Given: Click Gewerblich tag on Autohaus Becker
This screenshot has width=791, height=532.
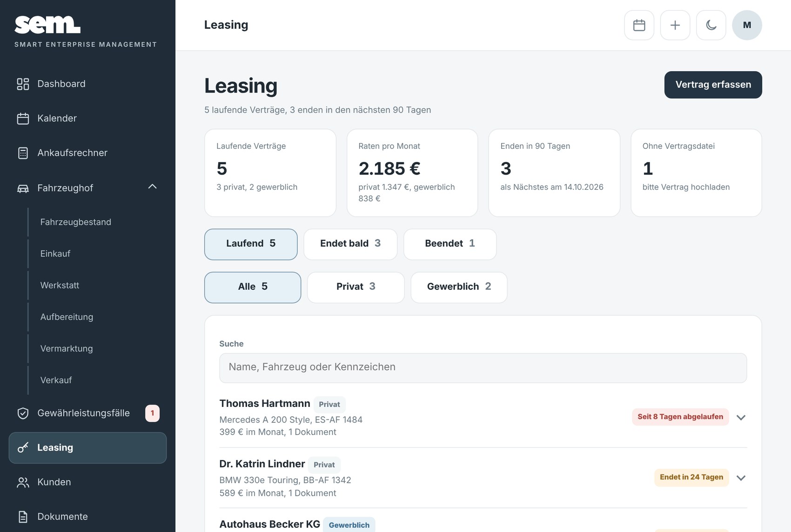Looking at the screenshot, I should 349,525.
